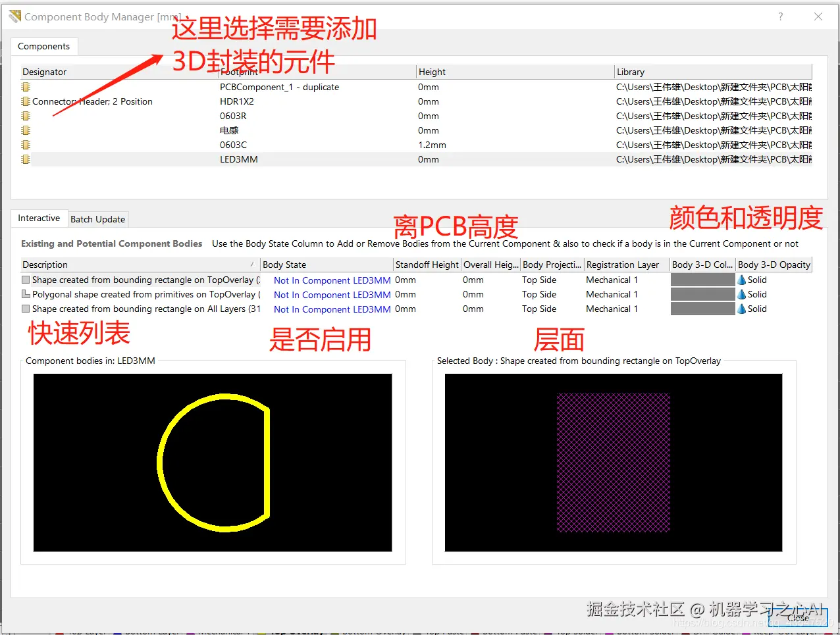Sort by the Designator column header
This screenshot has height=635, width=840.
pos(119,72)
